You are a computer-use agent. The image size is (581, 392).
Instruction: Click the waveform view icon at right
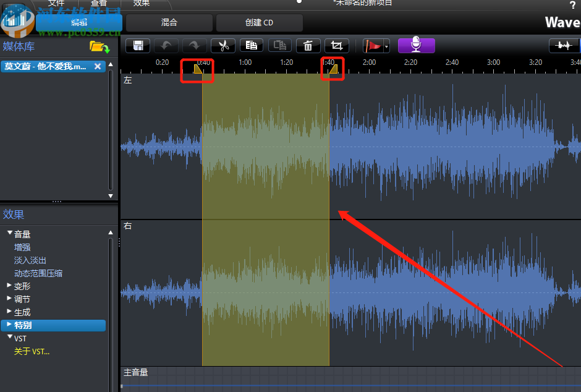564,46
